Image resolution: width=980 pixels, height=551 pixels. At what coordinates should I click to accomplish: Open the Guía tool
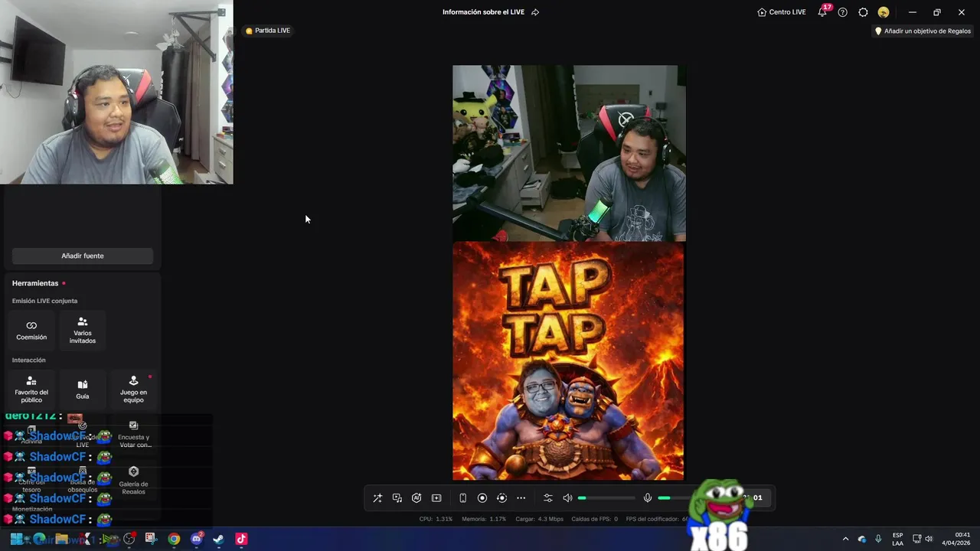point(83,390)
